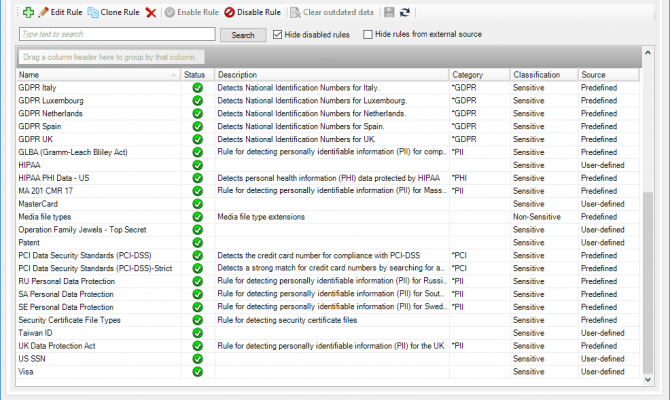Click User-defined source for Patent row
The height and width of the screenshot is (400, 670).
602,242
